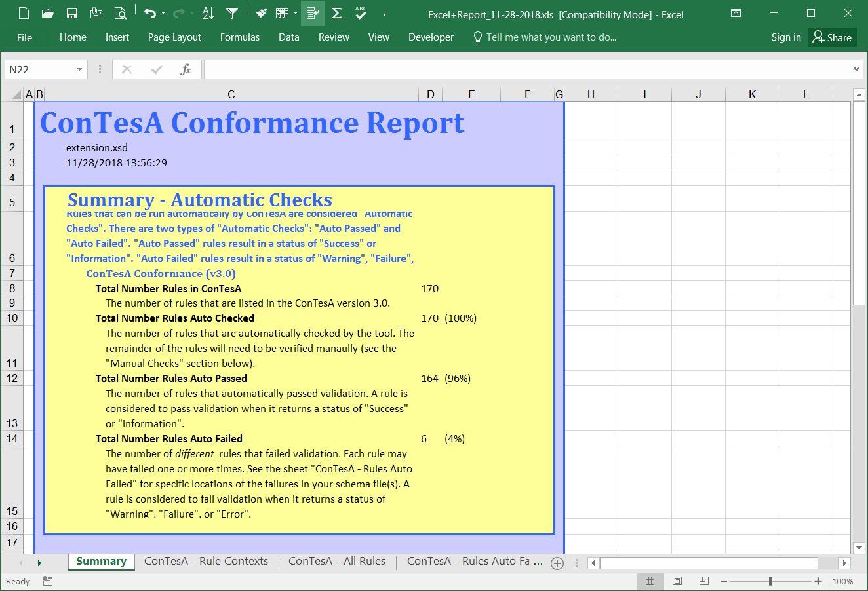Click the email attachment icon in toolbar

(x=96, y=13)
